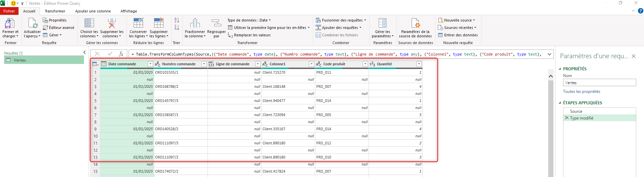Open Nouvelle source dropdown
Viewport: 644px width, 177px height.
coord(457,20)
